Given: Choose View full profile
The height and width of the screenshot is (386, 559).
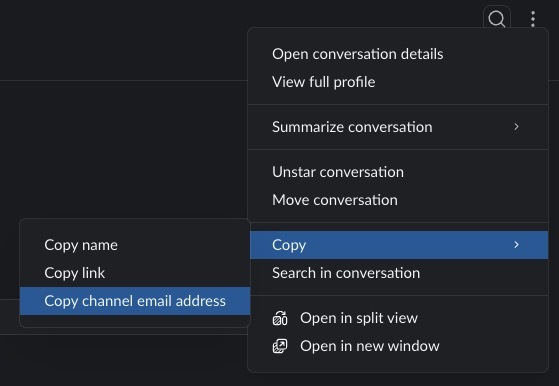Looking at the screenshot, I should pyautogui.click(x=398, y=82).
